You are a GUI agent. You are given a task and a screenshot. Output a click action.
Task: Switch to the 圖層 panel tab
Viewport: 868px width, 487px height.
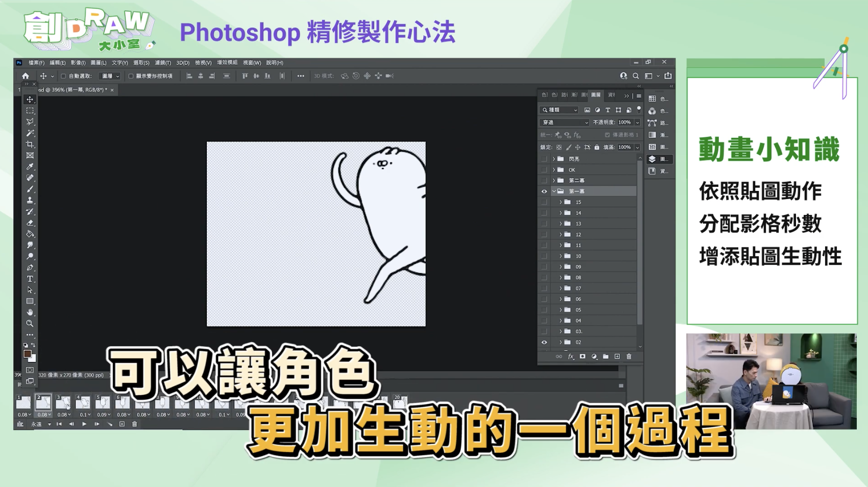tap(596, 95)
